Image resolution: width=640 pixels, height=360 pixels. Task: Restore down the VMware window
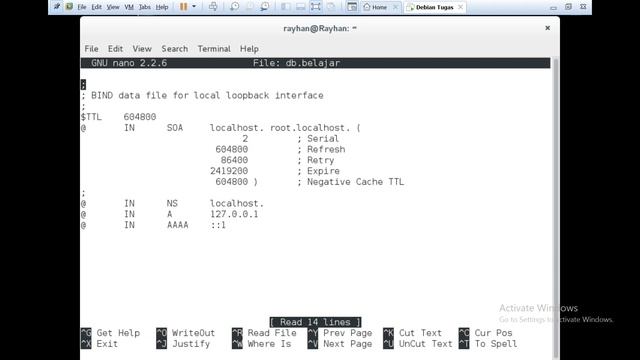pyautogui.click(x=568, y=7)
